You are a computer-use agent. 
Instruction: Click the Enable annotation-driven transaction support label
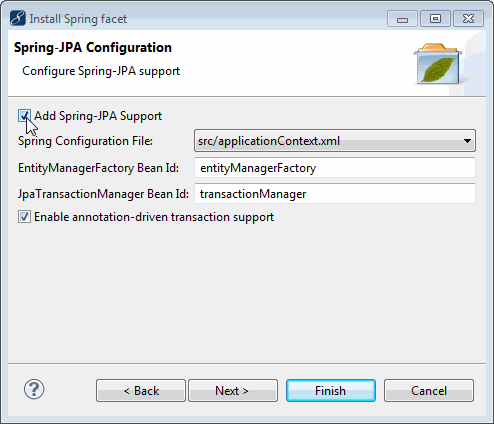154,217
